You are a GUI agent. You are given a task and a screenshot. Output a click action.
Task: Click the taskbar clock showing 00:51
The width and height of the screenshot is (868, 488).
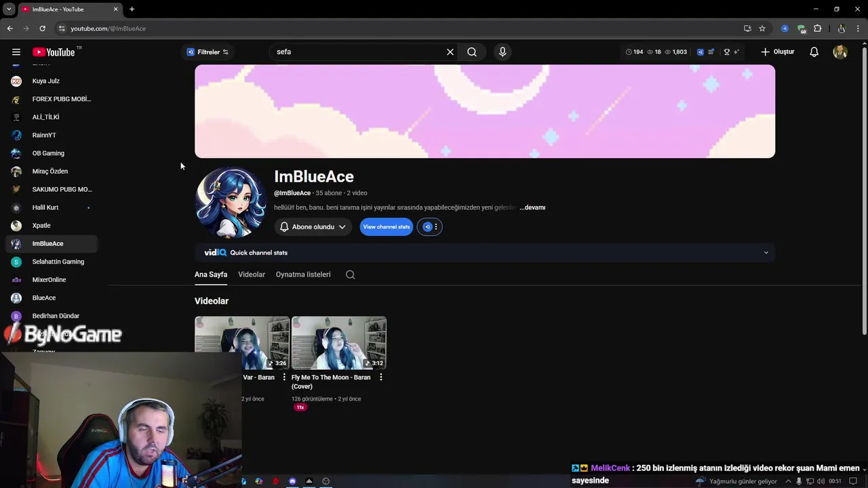(835, 481)
